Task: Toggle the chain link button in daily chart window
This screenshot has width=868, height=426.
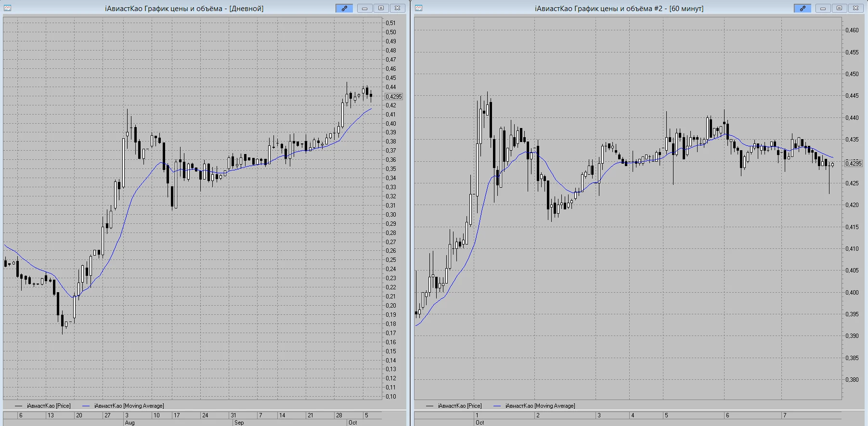Action: coord(344,8)
